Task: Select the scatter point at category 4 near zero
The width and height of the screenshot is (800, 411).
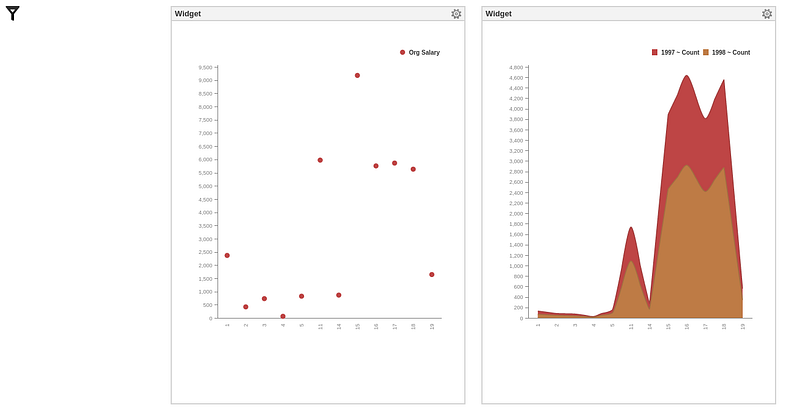Action: pyautogui.click(x=283, y=316)
